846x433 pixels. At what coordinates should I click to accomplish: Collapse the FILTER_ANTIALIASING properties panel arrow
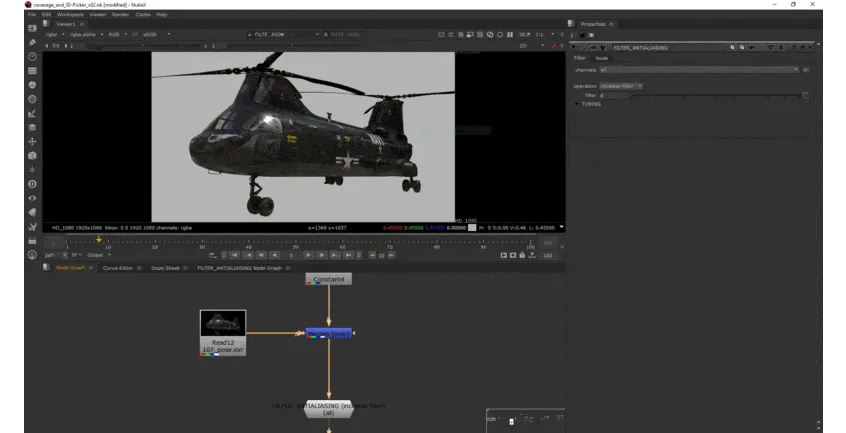tap(572, 47)
